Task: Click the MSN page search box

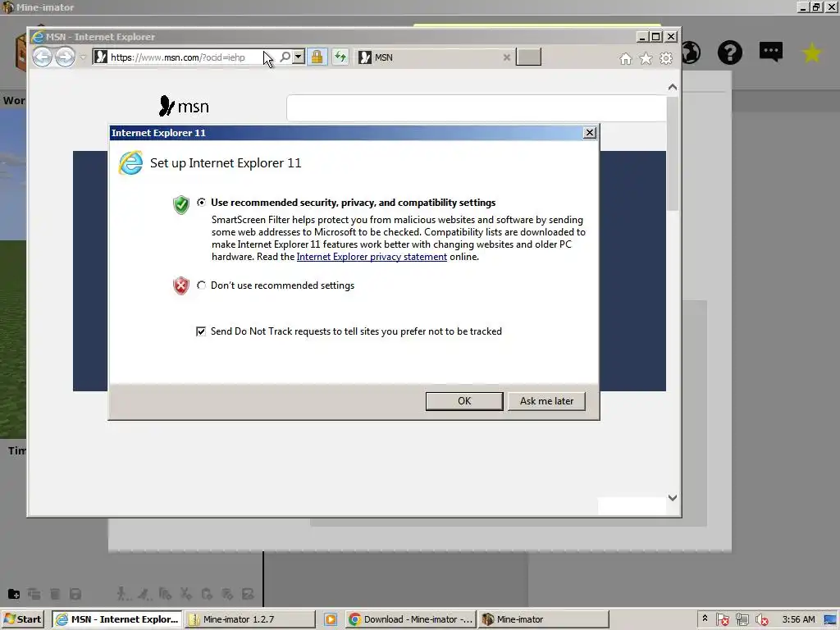Action: click(x=477, y=107)
